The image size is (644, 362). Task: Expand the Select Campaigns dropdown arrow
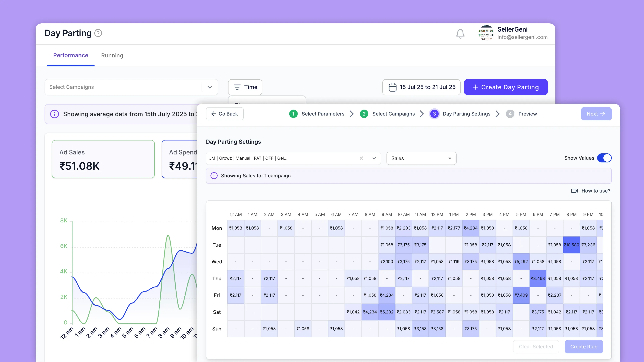(x=210, y=87)
